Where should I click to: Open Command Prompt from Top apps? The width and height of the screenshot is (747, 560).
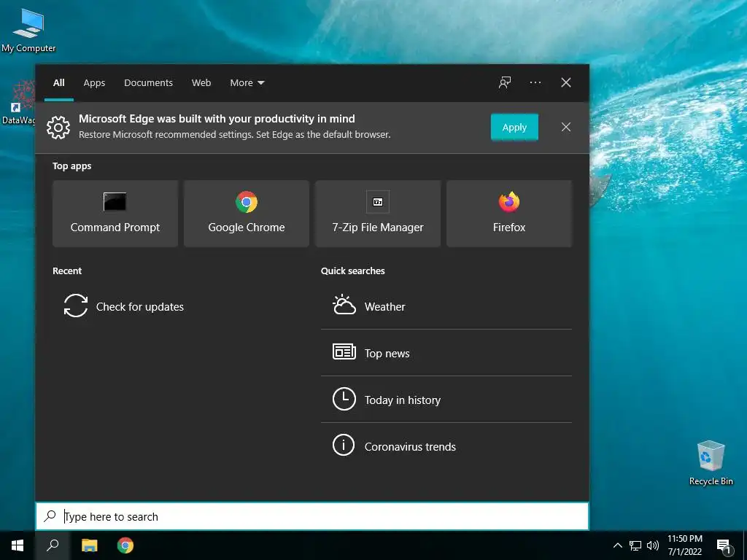[115, 214]
